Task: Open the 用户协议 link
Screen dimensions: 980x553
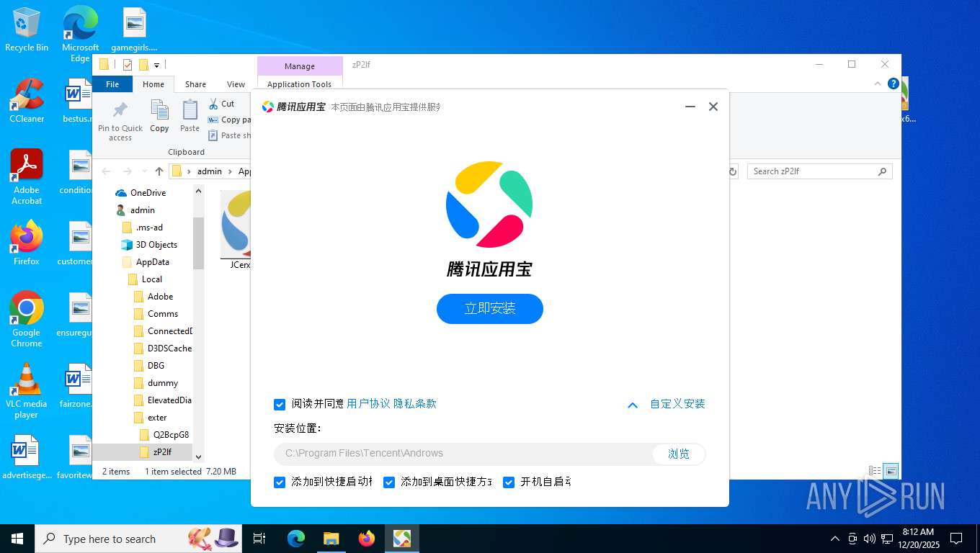Action: 368,404
